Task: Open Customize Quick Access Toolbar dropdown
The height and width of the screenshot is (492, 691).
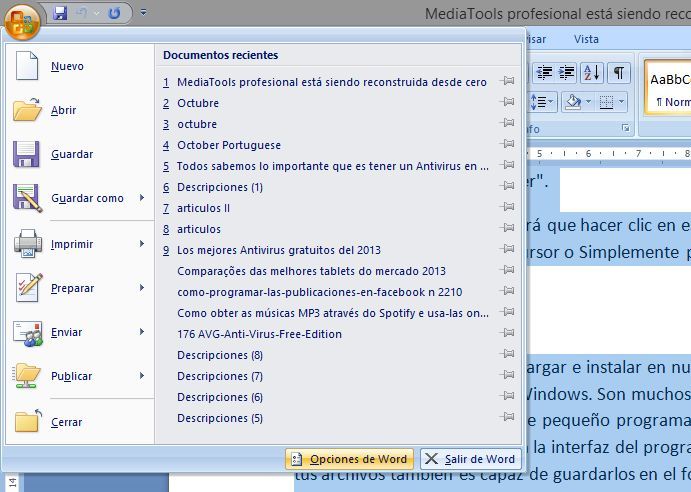Action: tap(143, 12)
